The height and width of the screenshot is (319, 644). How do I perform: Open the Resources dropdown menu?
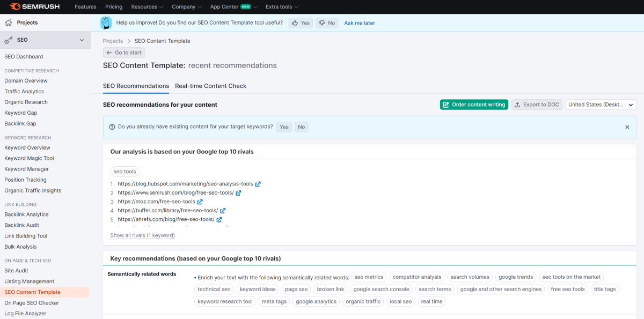click(148, 6)
